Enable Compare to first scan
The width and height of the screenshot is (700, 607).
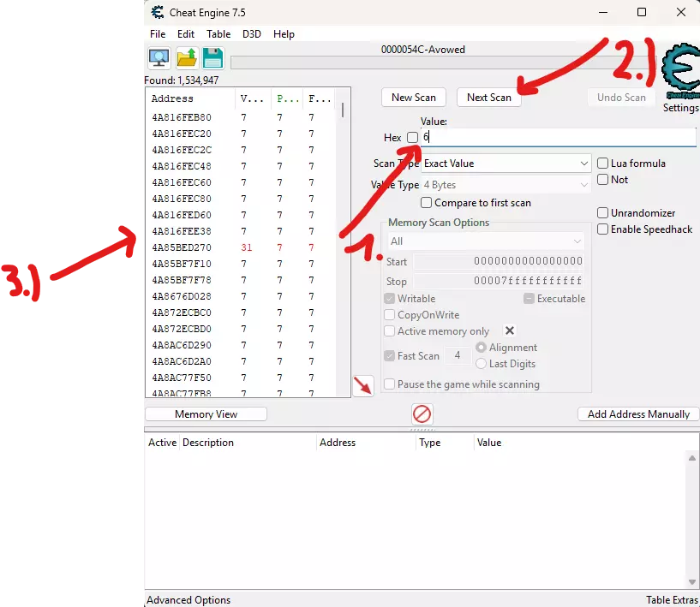pos(427,203)
